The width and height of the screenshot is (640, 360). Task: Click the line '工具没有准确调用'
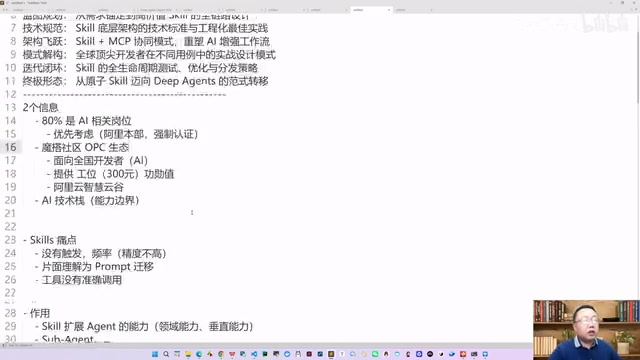coord(82,280)
